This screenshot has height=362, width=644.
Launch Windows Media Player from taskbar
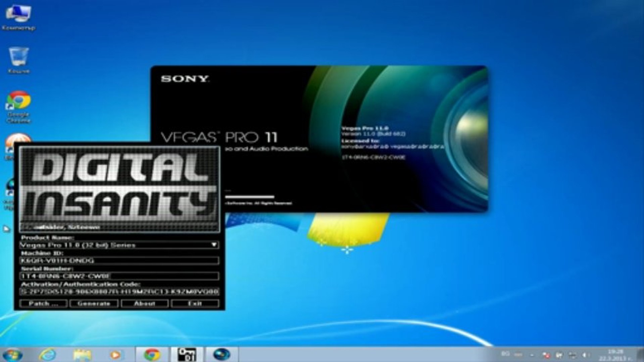point(115,355)
